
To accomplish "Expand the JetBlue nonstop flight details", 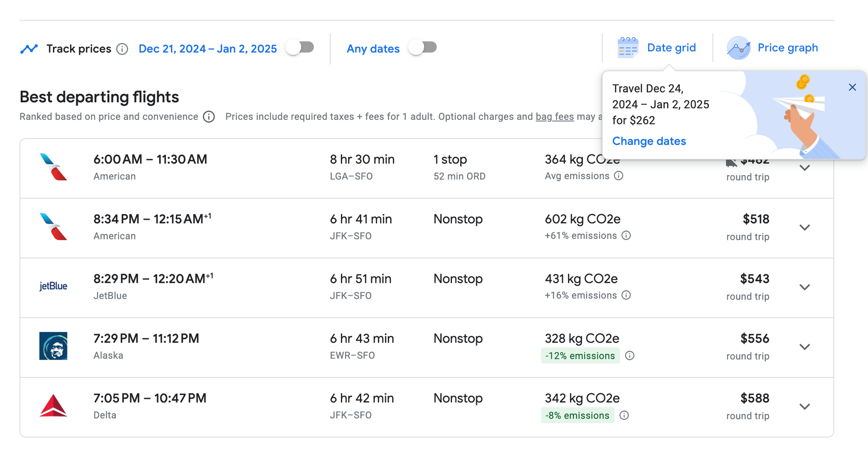I will pos(805,287).
